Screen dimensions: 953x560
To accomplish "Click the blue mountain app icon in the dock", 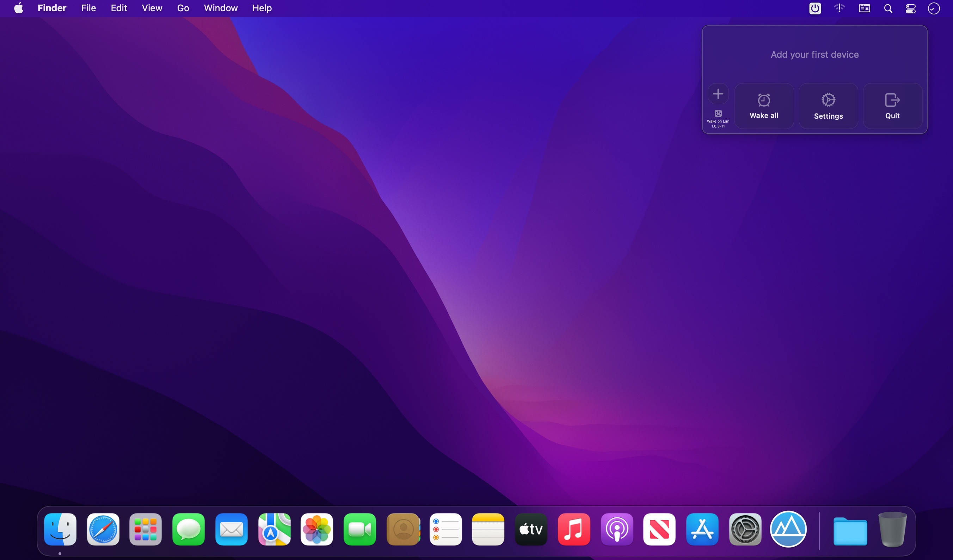I will [x=788, y=529].
